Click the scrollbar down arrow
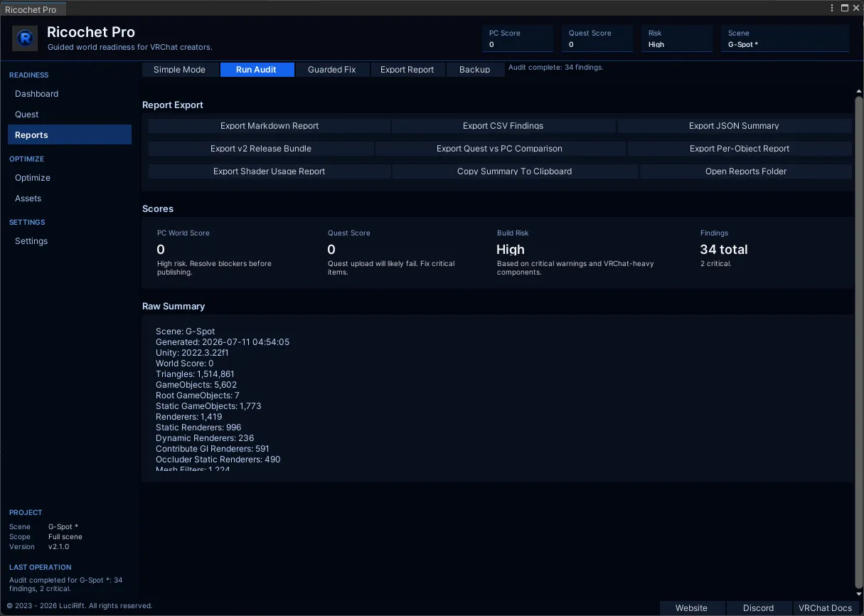Viewport: 864px width, 616px height. pyautogui.click(x=858, y=594)
